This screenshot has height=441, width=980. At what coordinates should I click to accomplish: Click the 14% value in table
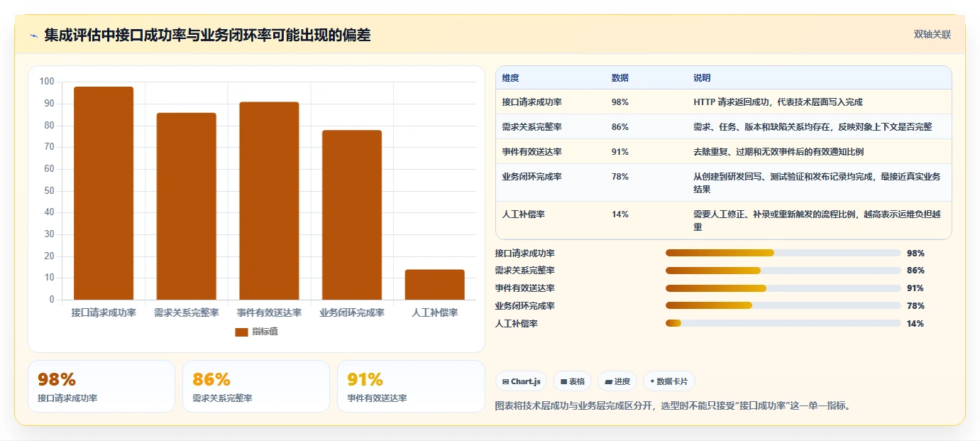620,214
